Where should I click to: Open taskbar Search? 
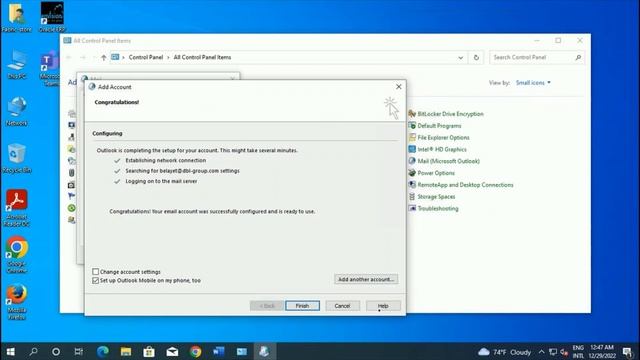(33, 351)
